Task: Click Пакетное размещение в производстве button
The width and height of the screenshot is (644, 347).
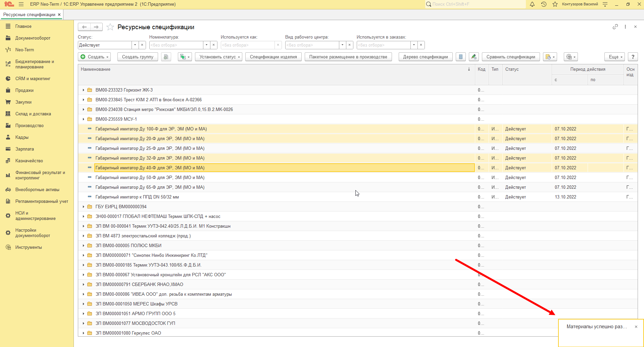Action: click(x=348, y=57)
